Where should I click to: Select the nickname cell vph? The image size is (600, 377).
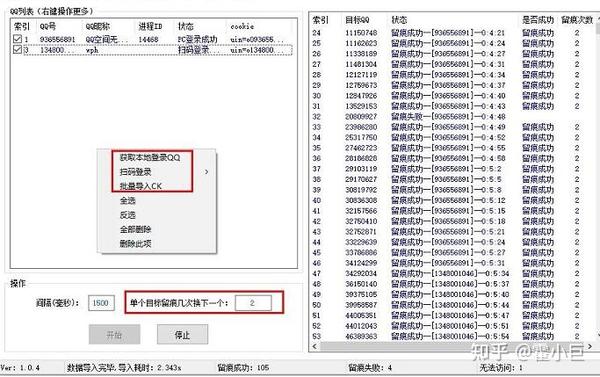click(x=92, y=50)
